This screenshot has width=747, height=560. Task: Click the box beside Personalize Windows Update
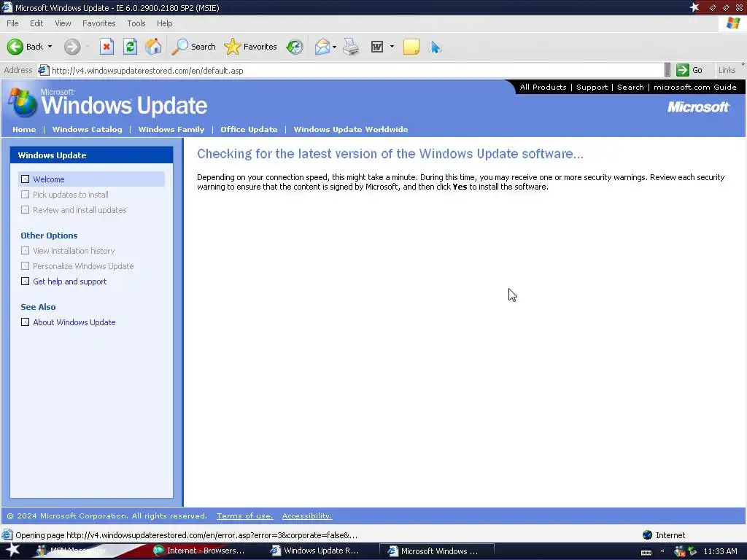pyautogui.click(x=26, y=265)
